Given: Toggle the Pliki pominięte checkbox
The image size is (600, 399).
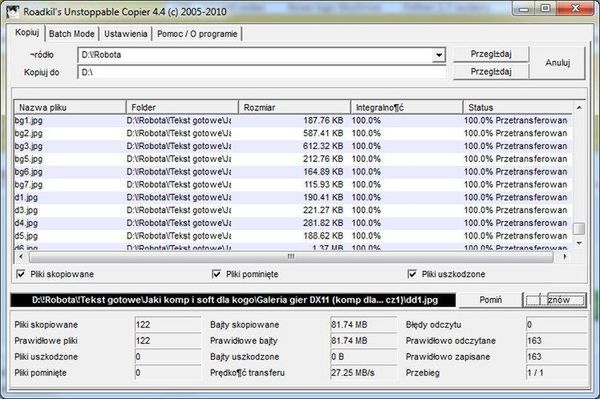Looking at the screenshot, I should pyautogui.click(x=216, y=274).
